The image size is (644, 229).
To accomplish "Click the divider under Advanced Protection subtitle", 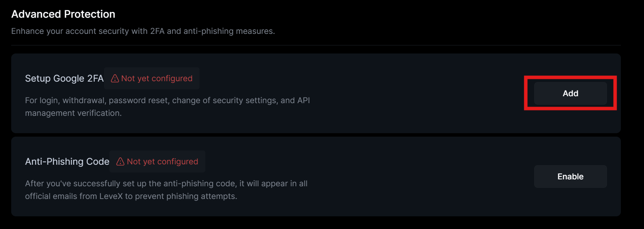I will (316, 45).
